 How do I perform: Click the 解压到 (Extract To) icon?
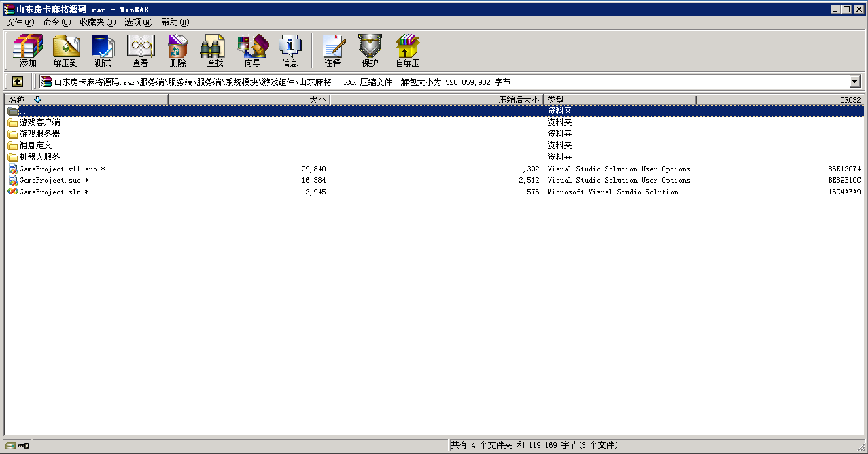pos(66,51)
